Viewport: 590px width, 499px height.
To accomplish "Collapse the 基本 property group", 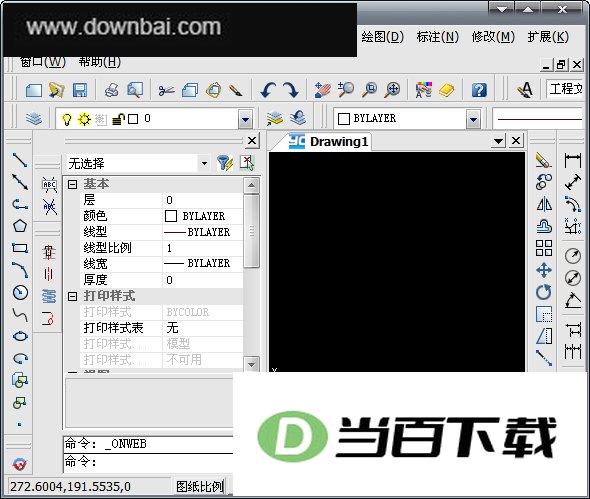I will tap(72, 184).
